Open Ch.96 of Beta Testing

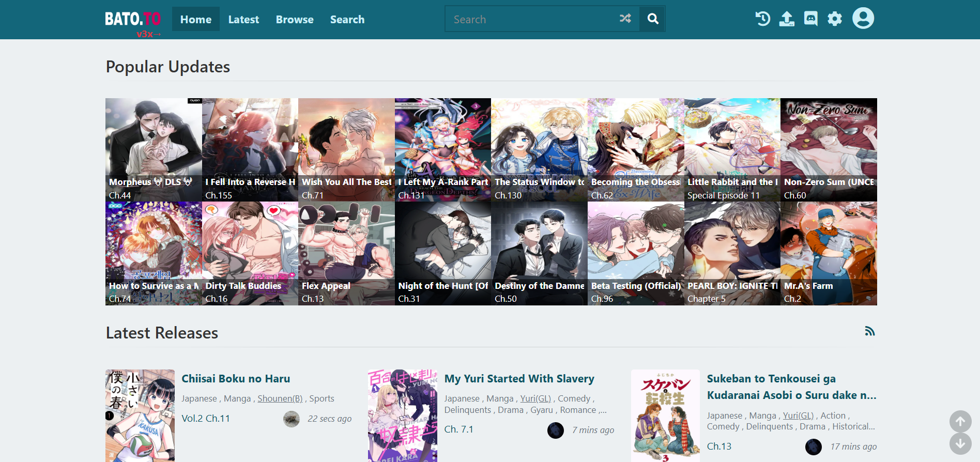click(602, 299)
